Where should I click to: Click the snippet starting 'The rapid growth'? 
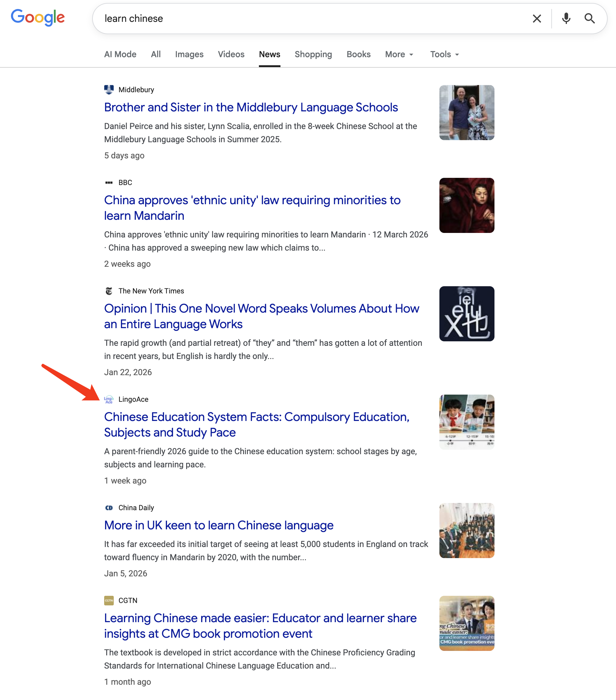pyautogui.click(x=263, y=350)
